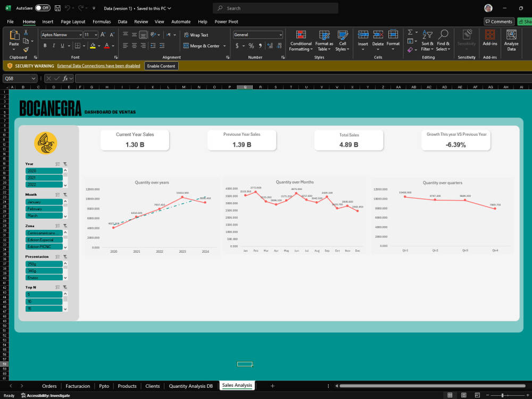
Task: Click the Paste clipboard icon
Action: coord(14,35)
